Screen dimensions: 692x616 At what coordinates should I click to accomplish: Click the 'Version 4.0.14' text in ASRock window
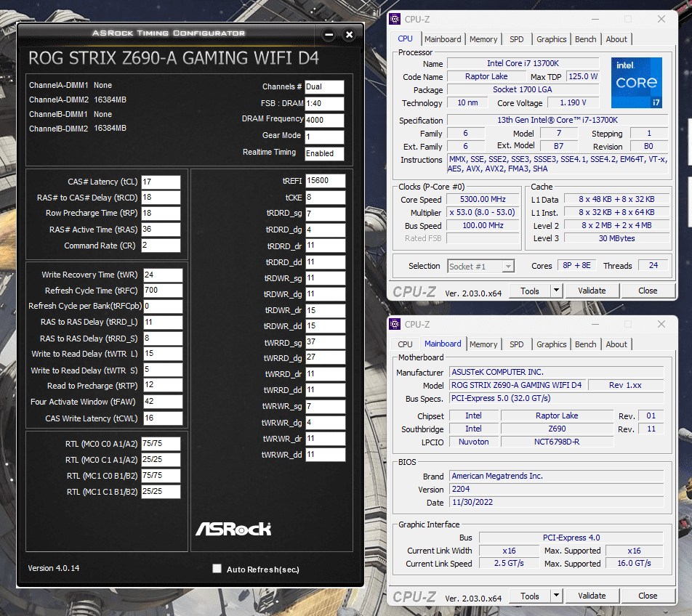click(54, 568)
